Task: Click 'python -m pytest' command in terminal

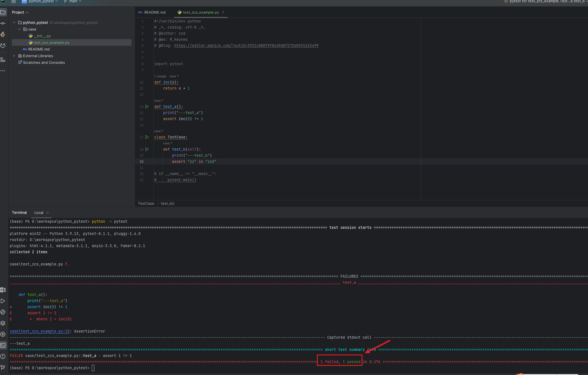Action: tap(110, 221)
